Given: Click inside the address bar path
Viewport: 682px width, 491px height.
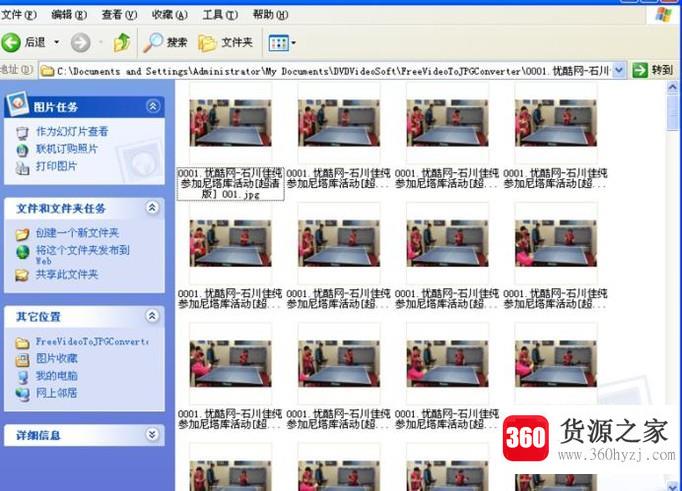Looking at the screenshot, I should [333, 70].
